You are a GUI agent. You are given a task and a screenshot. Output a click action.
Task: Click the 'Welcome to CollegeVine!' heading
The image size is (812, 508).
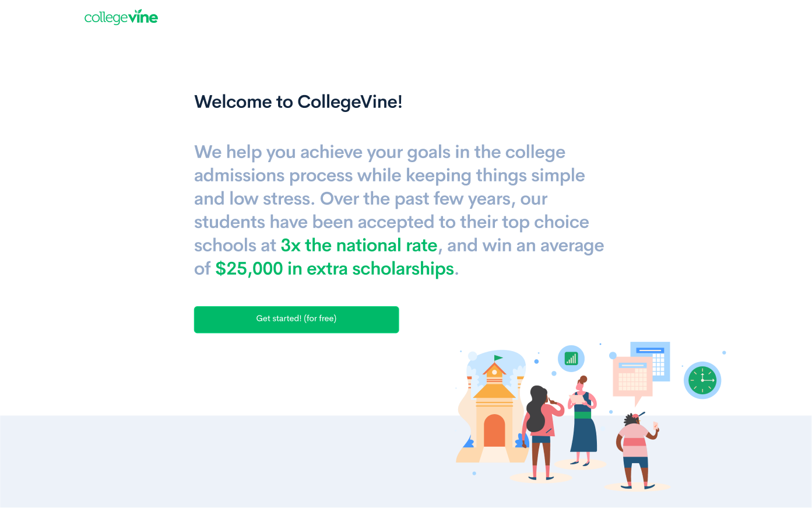[x=298, y=102]
